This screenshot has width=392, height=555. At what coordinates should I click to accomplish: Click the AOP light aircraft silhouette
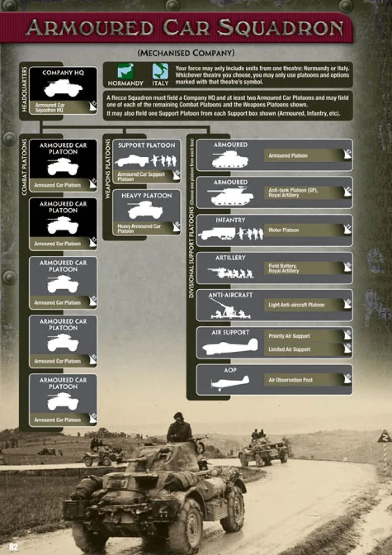[x=230, y=383]
